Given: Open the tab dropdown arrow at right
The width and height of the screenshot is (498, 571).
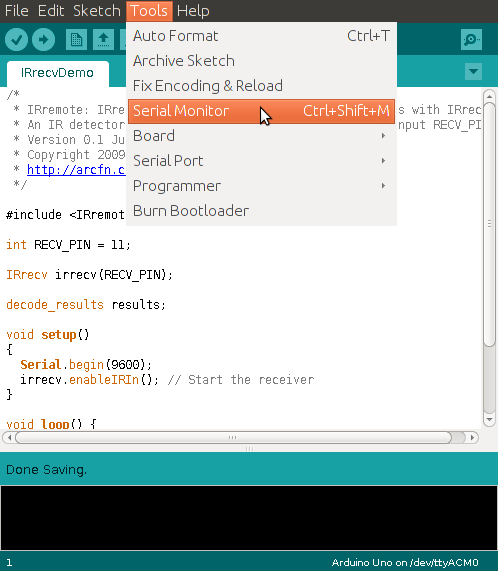Looking at the screenshot, I should pos(473,71).
